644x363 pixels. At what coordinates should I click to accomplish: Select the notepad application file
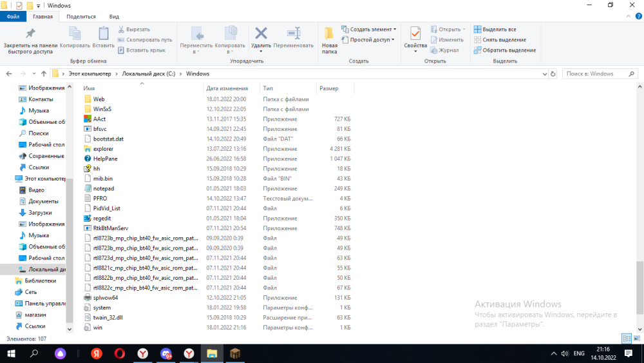coord(104,189)
